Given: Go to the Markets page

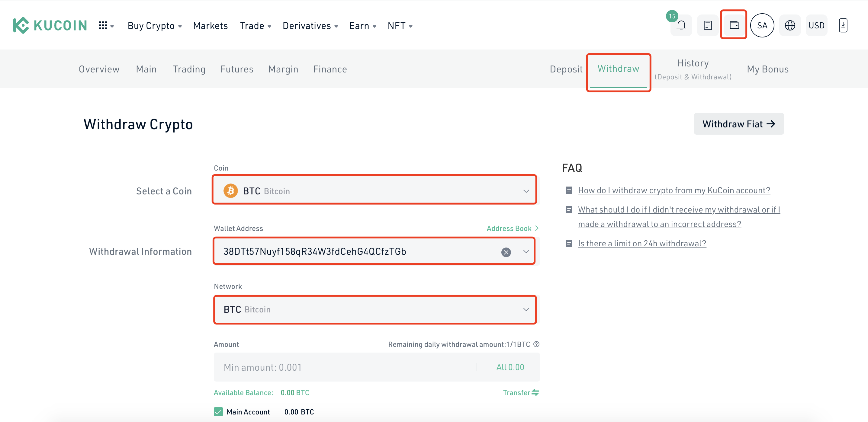Looking at the screenshot, I should click(210, 26).
